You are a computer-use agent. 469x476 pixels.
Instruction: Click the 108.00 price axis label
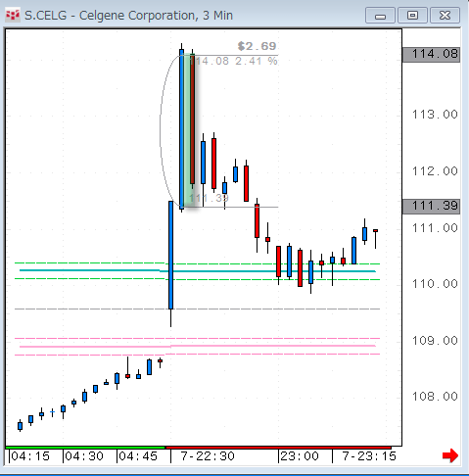point(435,397)
